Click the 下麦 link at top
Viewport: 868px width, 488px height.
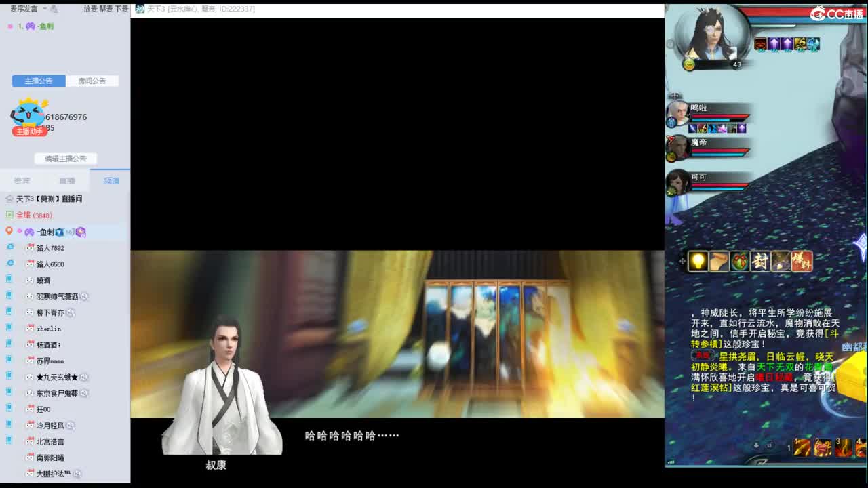click(122, 9)
